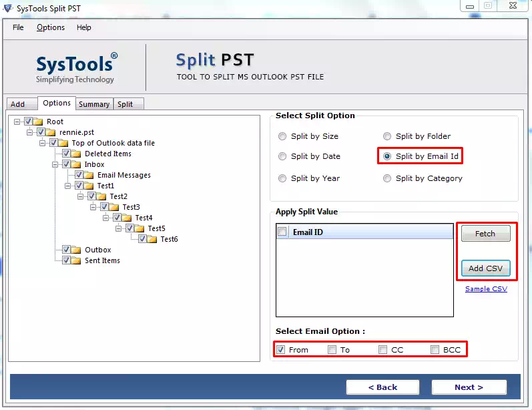Screen dimensions: 532x410
Task: Click inside the empty Email ID list
Action: click(364, 277)
